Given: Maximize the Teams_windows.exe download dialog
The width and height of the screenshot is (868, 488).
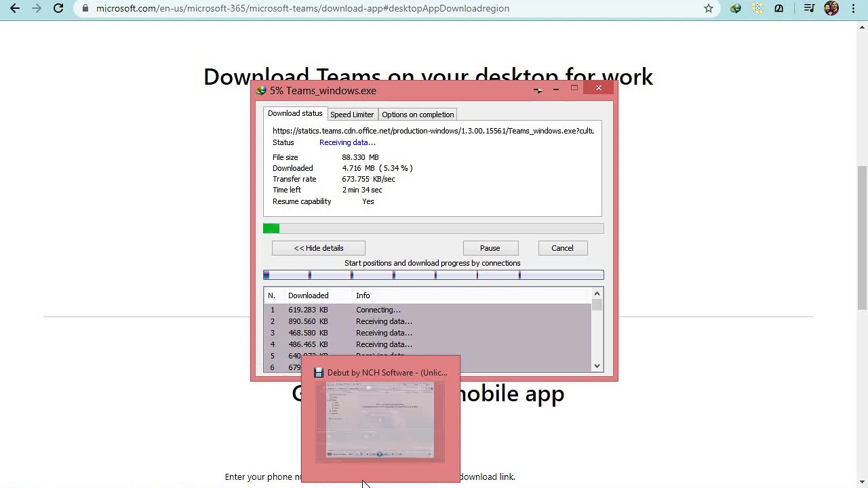Looking at the screenshot, I should pyautogui.click(x=574, y=88).
